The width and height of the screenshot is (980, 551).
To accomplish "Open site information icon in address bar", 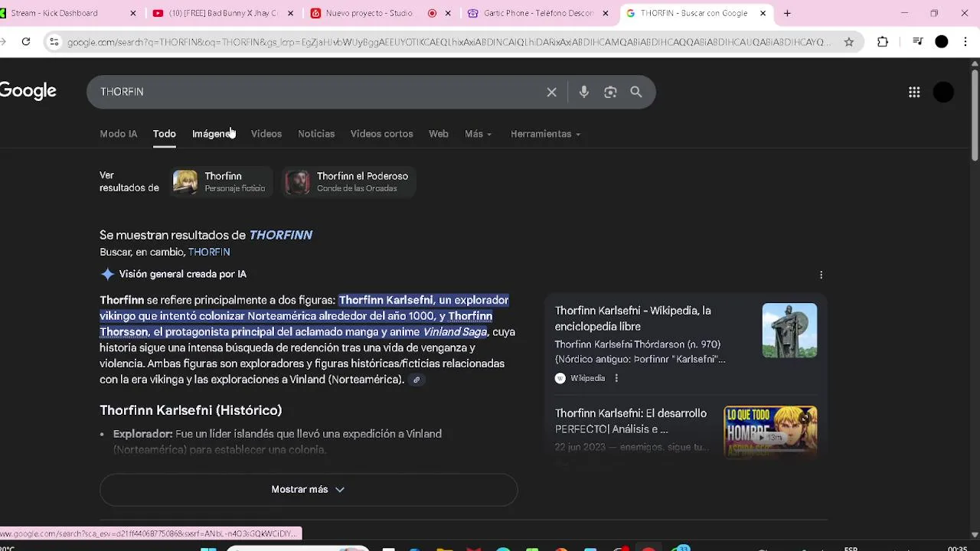I will tap(54, 42).
